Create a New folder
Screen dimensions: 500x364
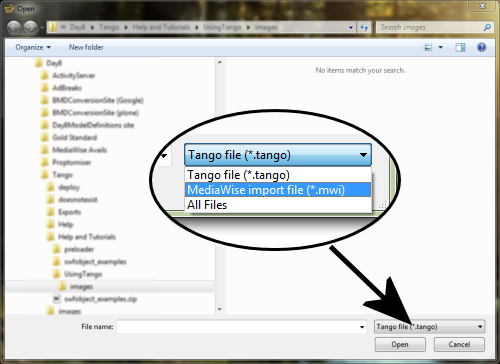point(86,47)
